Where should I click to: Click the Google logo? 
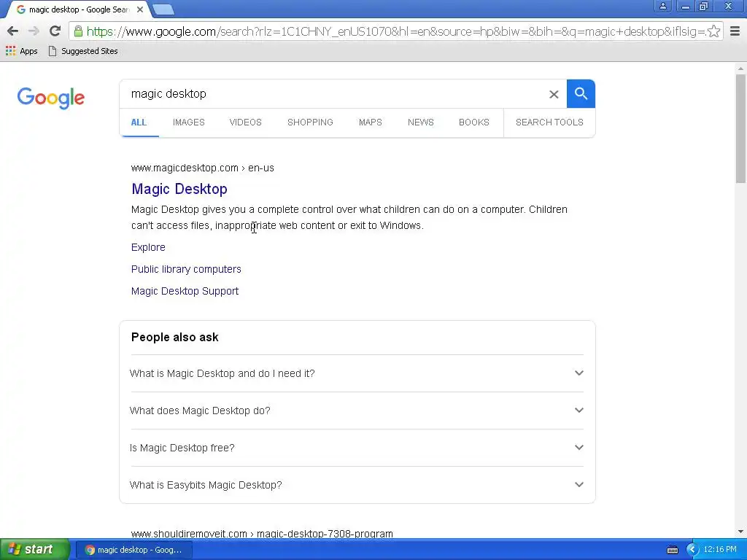coord(51,98)
